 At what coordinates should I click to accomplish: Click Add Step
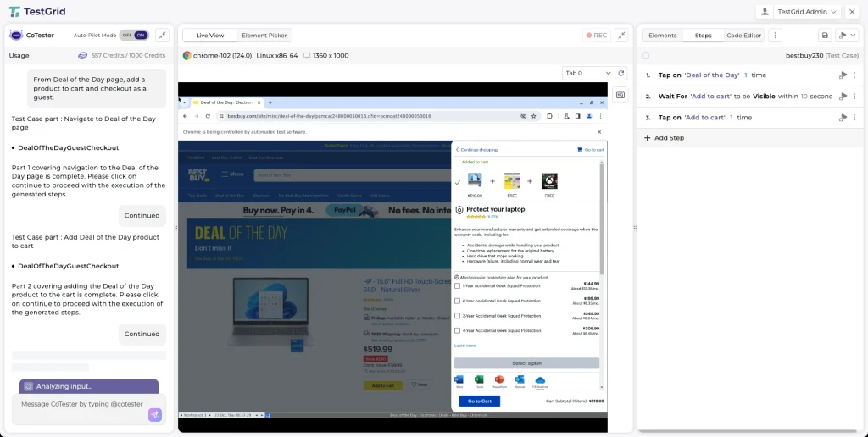(664, 138)
